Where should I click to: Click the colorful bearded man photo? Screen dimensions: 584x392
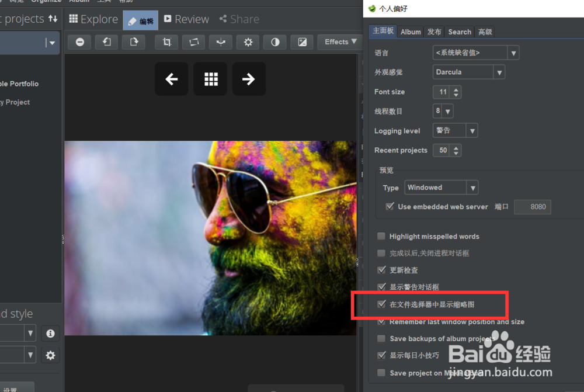tap(210, 238)
